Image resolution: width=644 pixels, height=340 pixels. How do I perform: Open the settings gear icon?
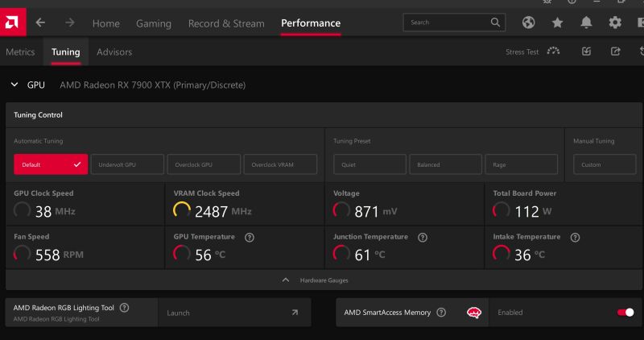click(615, 23)
